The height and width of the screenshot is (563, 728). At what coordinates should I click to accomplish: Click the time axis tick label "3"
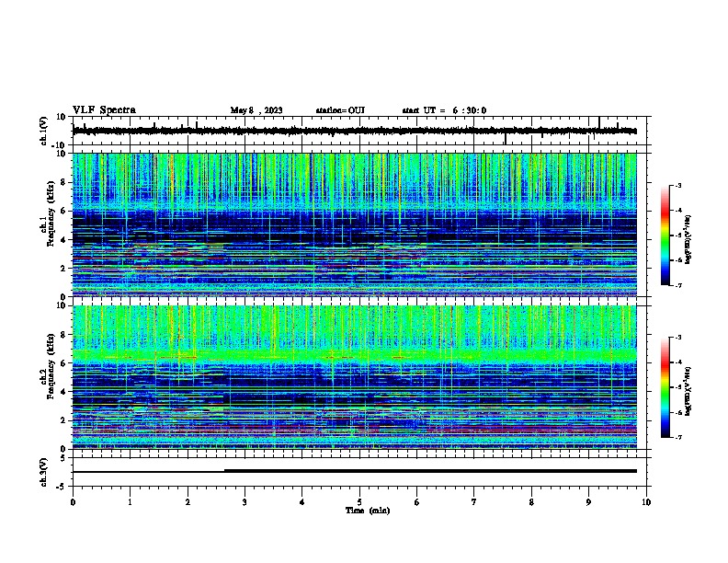click(x=245, y=502)
